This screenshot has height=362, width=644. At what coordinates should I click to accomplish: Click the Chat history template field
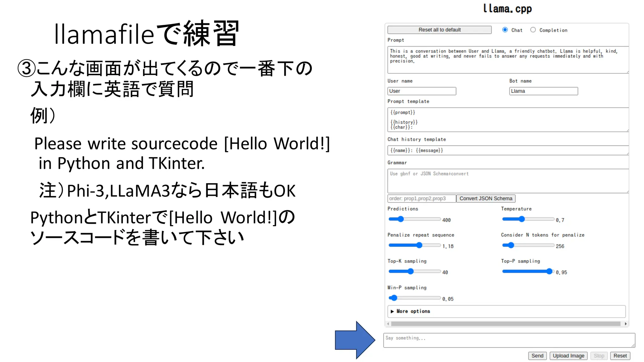[x=508, y=150]
